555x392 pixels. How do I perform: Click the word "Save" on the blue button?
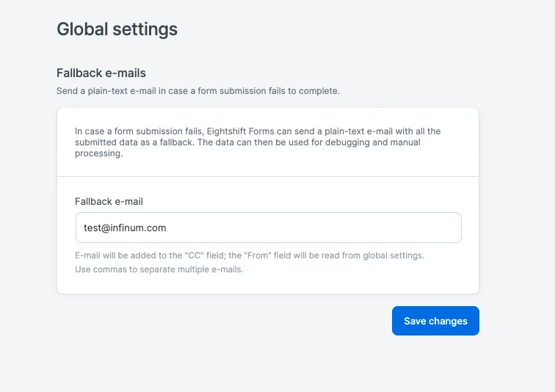tap(416, 321)
